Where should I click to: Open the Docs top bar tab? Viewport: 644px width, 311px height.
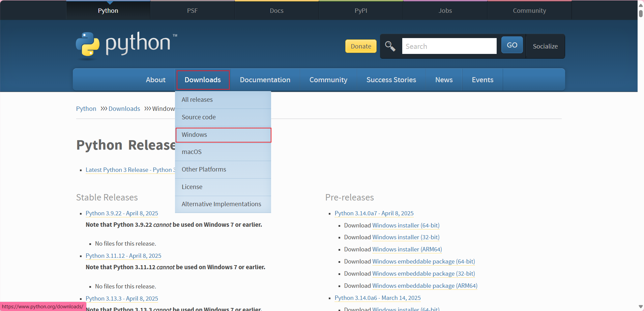(x=277, y=10)
